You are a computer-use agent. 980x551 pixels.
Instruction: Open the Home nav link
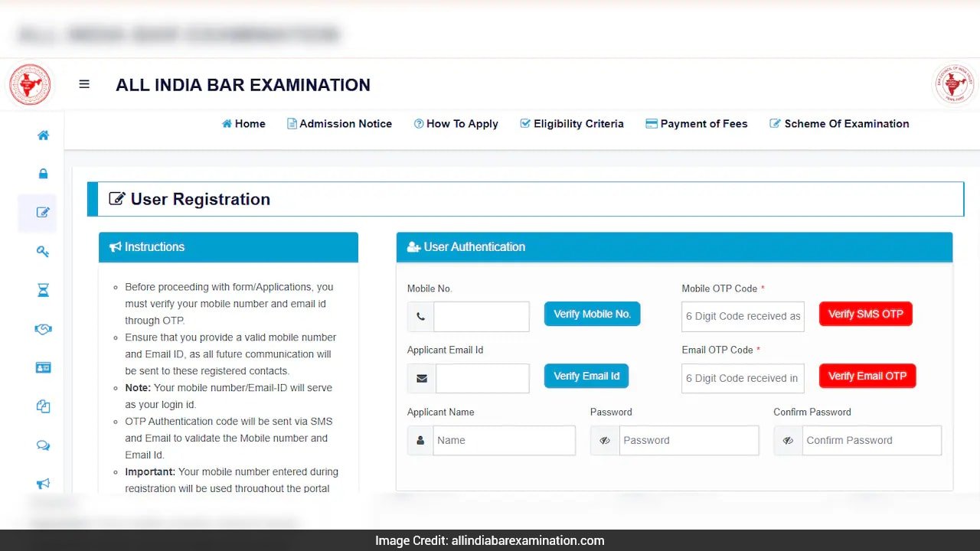point(243,123)
